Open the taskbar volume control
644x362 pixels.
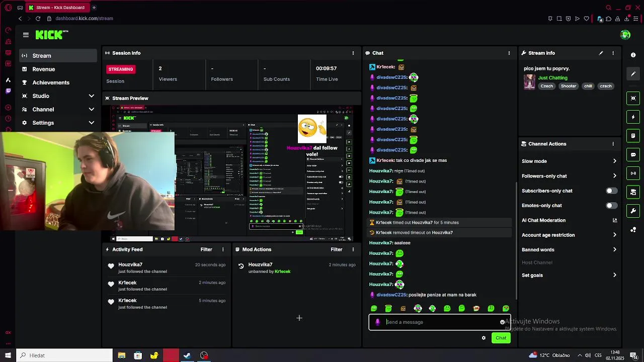[x=588, y=355]
